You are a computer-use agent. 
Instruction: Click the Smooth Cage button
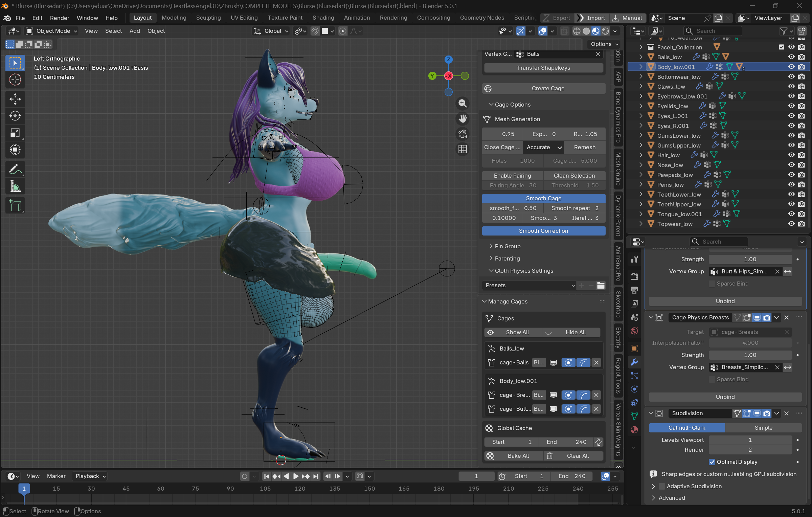click(x=543, y=199)
